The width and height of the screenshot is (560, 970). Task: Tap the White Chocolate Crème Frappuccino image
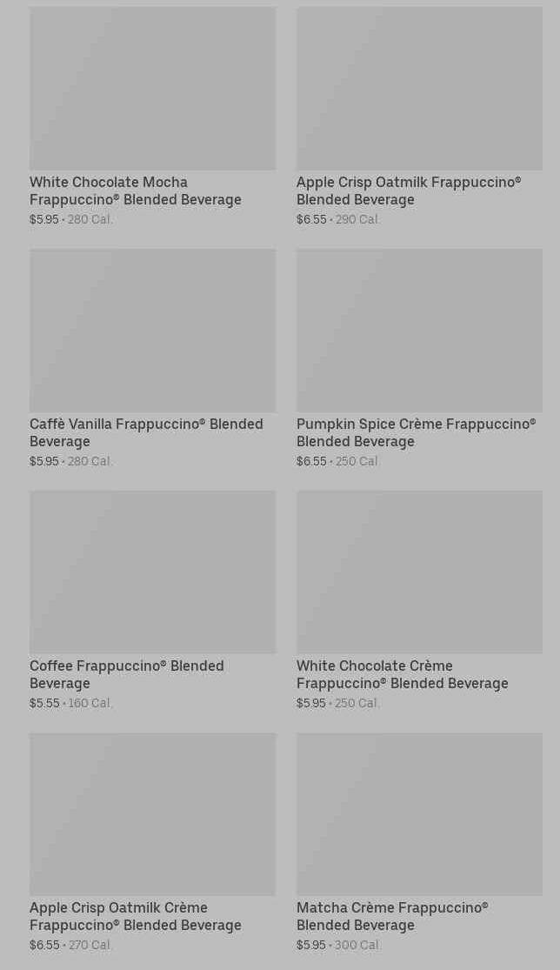419,572
